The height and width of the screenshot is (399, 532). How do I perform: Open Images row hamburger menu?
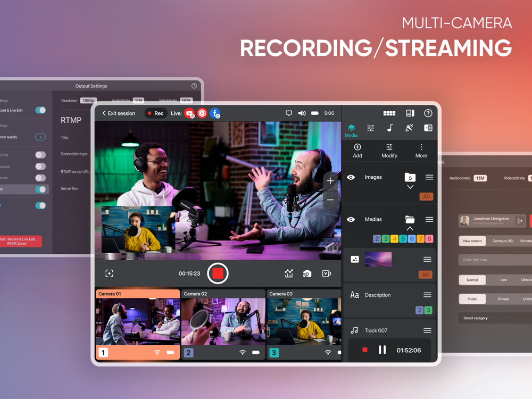click(x=429, y=177)
